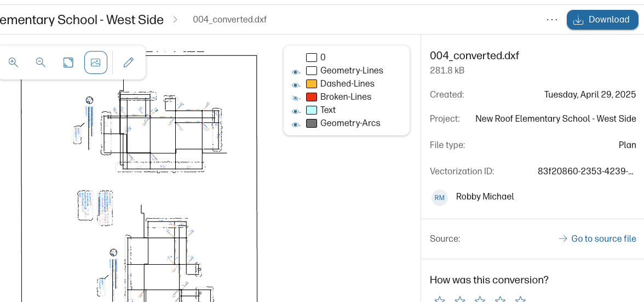
Task: Hide the Geometry-Lines layer
Action: pyautogui.click(x=296, y=72)
